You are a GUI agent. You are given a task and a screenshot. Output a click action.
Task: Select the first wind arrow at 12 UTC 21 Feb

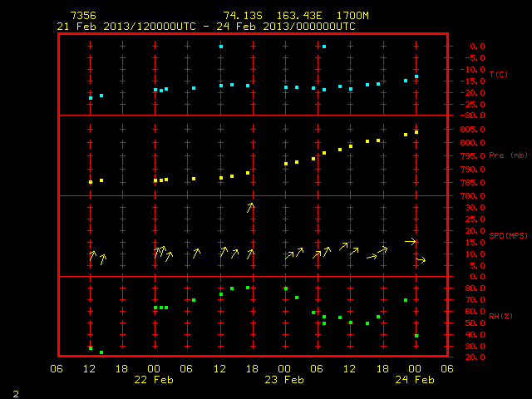(x=92, y=255)
